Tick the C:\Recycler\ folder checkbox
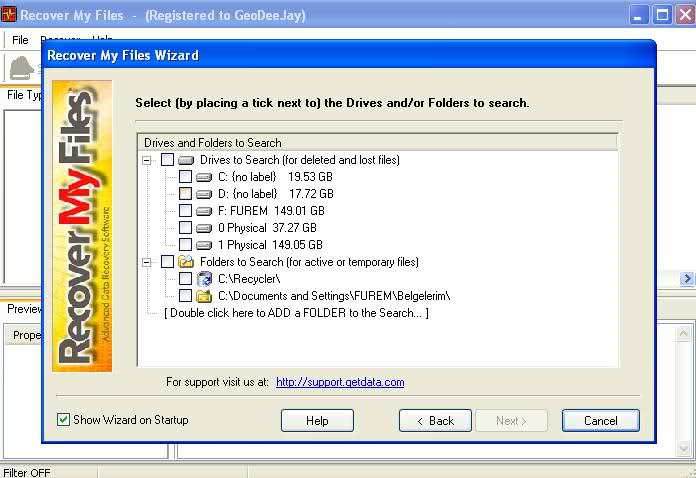Screen dimensions: 696x478 click(x=185, y=279)
